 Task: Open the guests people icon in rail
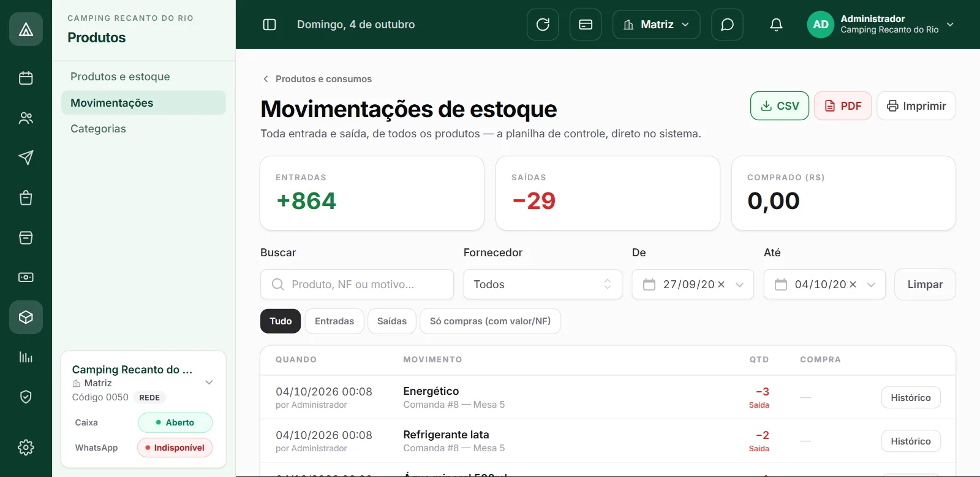tap(26, 118)
